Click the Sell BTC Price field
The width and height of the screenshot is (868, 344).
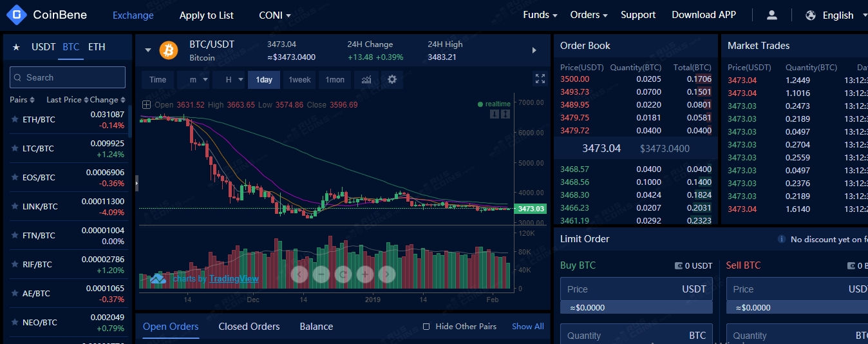point(797,289)
